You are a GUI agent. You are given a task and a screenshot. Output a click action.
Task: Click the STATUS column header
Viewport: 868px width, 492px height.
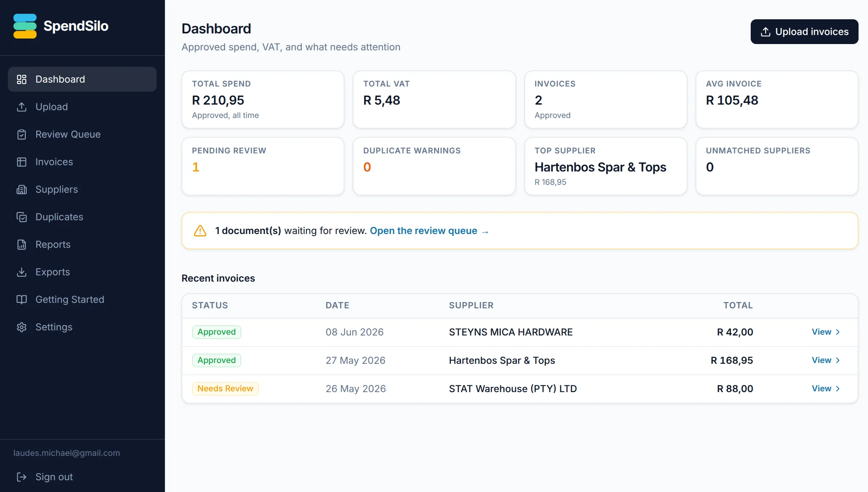[x=210, y=305]
